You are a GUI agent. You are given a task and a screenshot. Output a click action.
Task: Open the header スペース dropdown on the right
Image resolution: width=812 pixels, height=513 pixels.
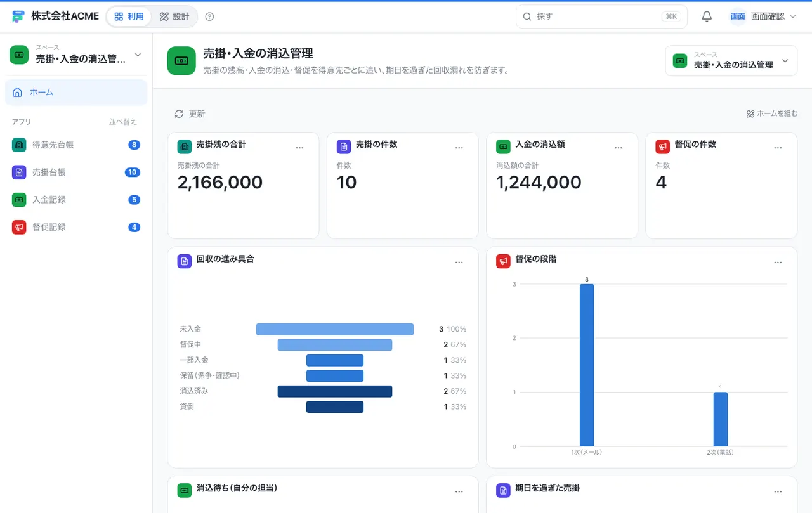tap(731, 61)
